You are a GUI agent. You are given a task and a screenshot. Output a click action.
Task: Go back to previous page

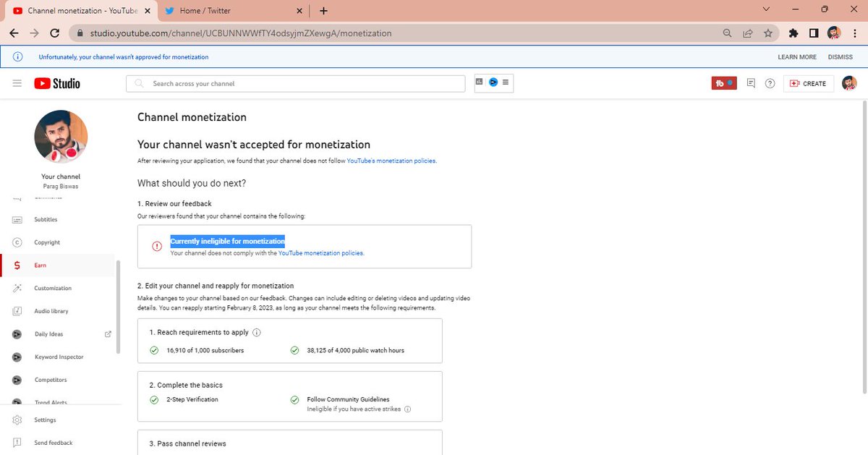point(14,33)
